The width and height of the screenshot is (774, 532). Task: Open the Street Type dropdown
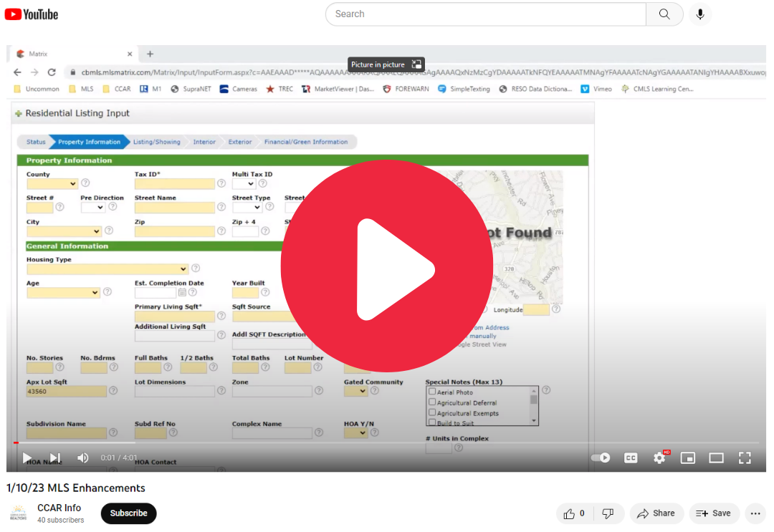click(x=247, y=208)
